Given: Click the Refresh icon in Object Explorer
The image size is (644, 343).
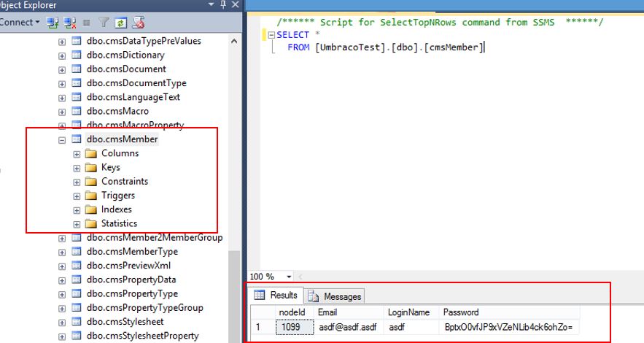Looking at the screenshot, I should pos(120,23).
